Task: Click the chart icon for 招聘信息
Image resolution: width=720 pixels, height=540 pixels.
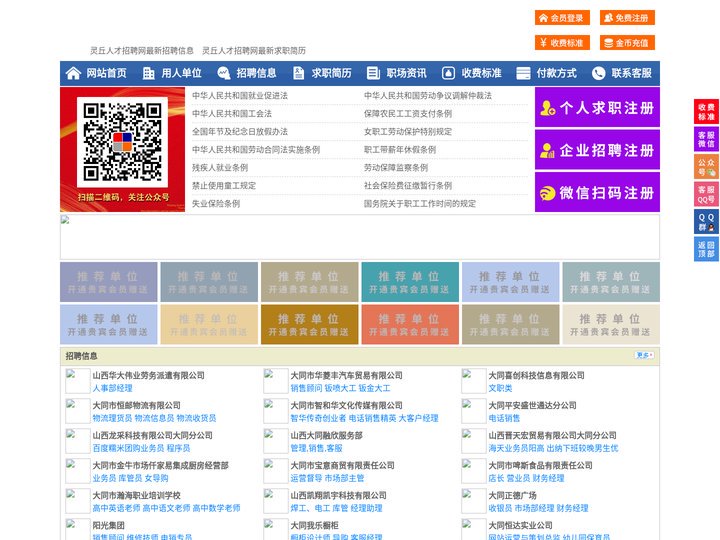Action: tap(224, 73)
